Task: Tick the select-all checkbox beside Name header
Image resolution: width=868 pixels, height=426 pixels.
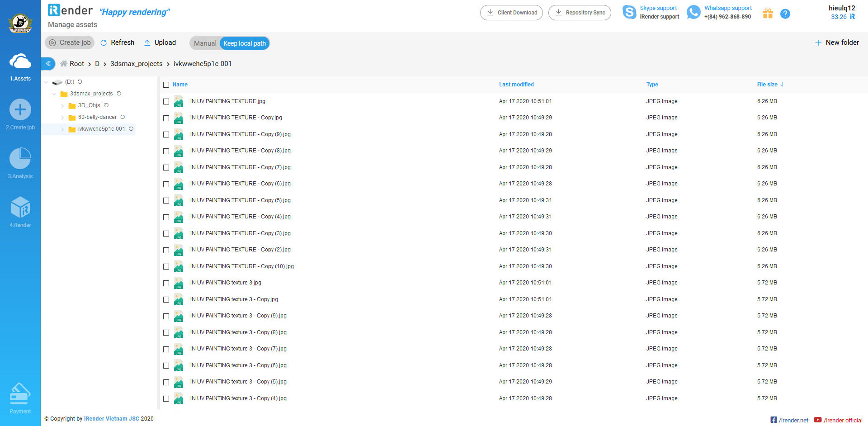Action: click(166, 85)
